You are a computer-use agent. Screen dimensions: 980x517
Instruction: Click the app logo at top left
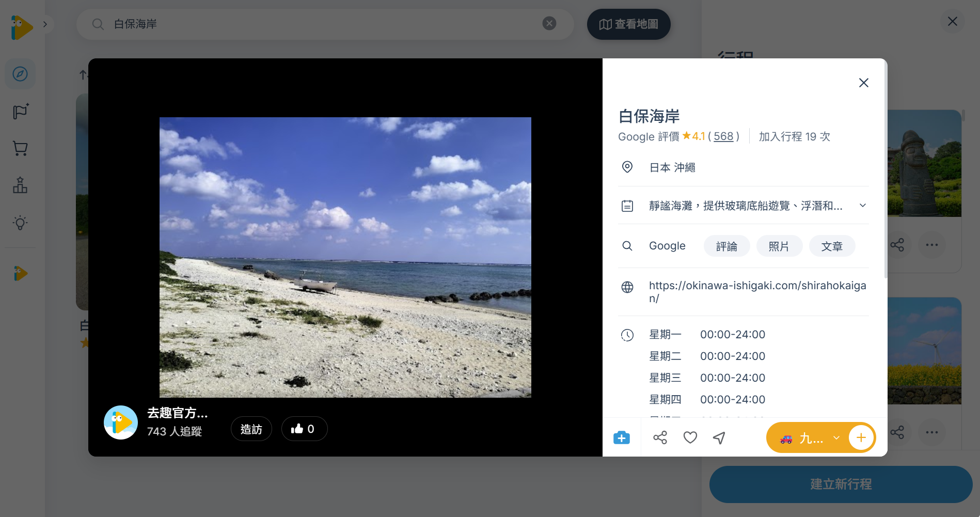(21, 27)
